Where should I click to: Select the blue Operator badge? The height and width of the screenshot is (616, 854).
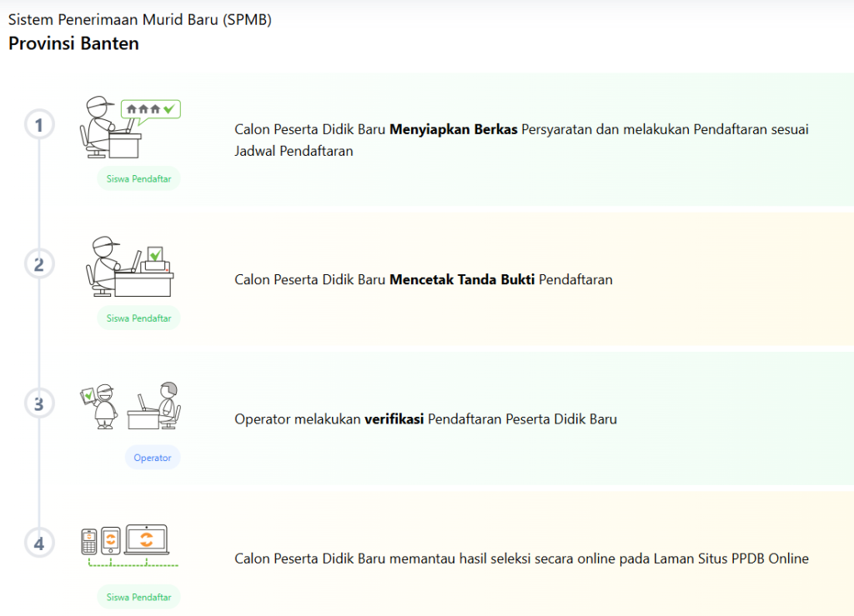point(153,458)
